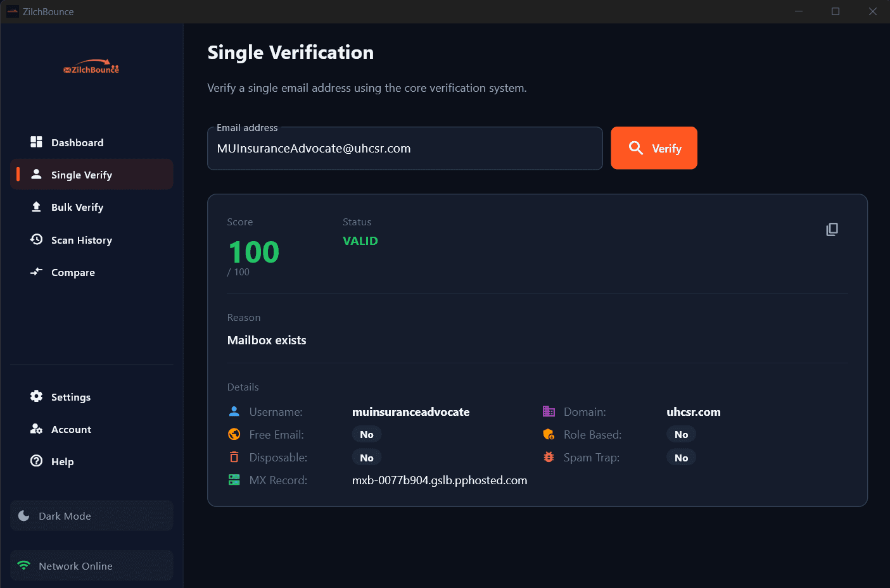Viewport: 890px width, 588px height.
Task: Click domain value uhcsr.com
Action: pos(694,412)
